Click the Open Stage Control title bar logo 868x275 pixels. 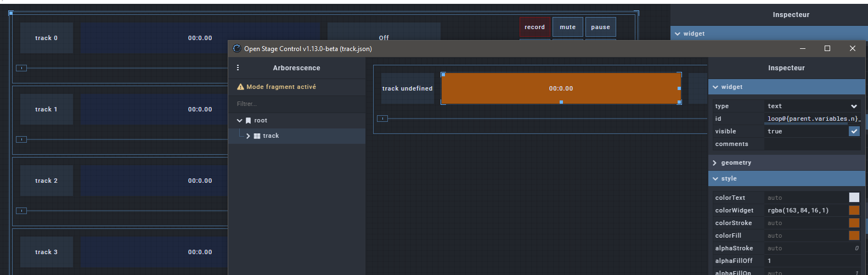[x=237, y=48]
